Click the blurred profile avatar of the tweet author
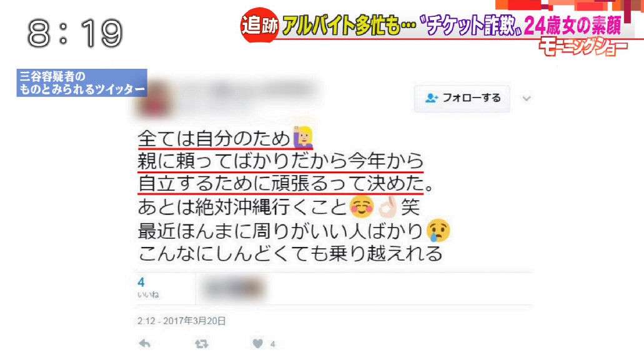This screenshot has width=644, height=362. click(x=154, y=99)
